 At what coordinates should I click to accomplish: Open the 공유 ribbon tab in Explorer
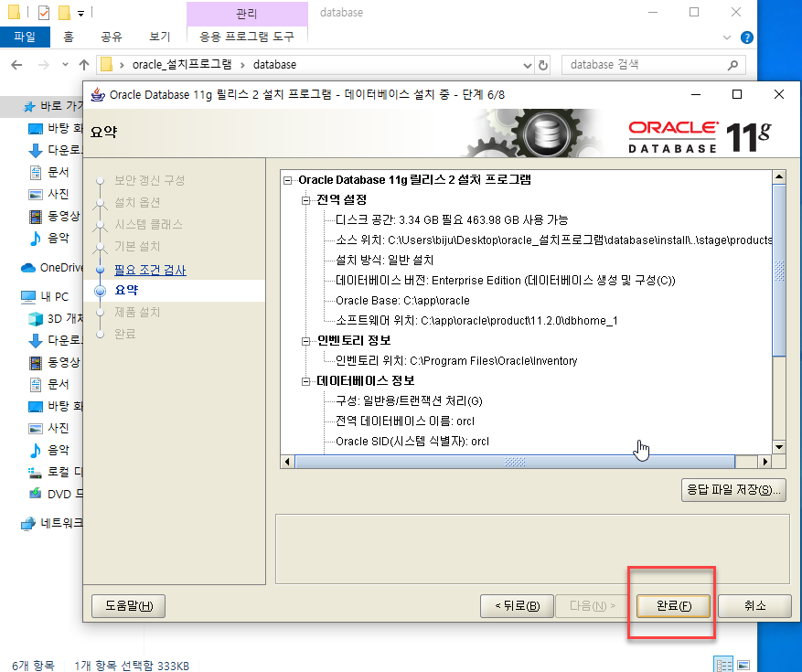[112, 37]
